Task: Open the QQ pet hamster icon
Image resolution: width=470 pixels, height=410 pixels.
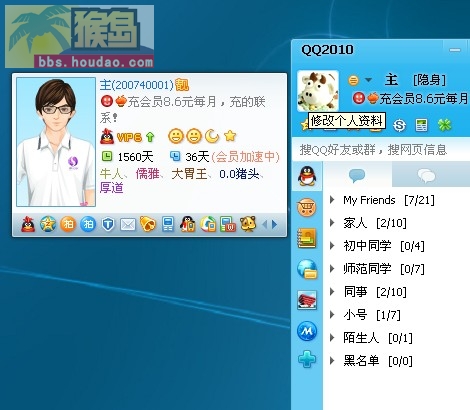Action: pyautogui.click(x=248, y=224)
